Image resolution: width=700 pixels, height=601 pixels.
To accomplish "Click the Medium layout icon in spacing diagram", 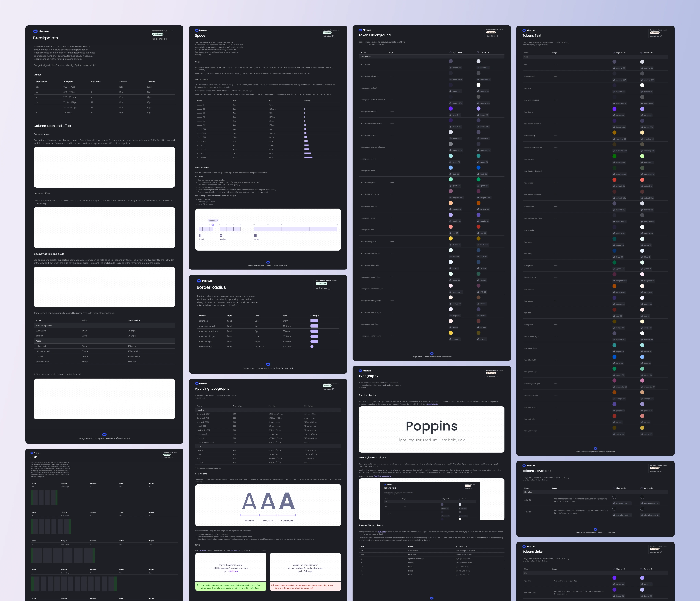I will [221, 236].
